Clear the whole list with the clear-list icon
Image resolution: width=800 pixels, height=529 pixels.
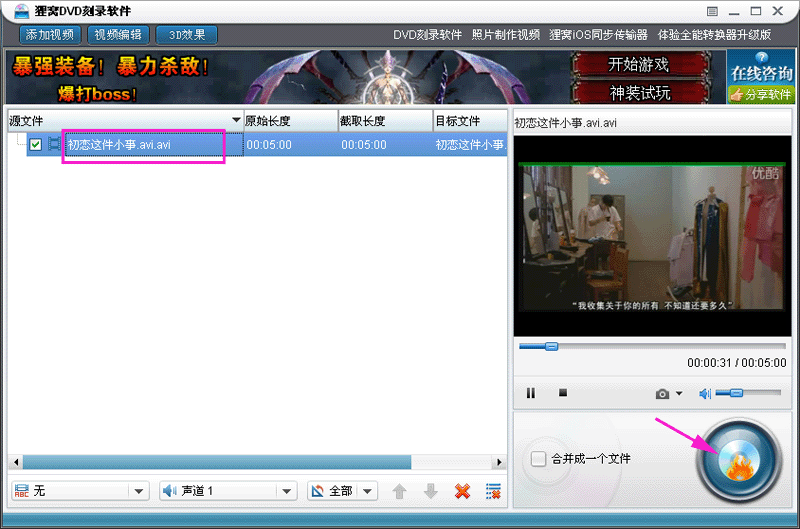pyautogui.click(x=493, y=491)
